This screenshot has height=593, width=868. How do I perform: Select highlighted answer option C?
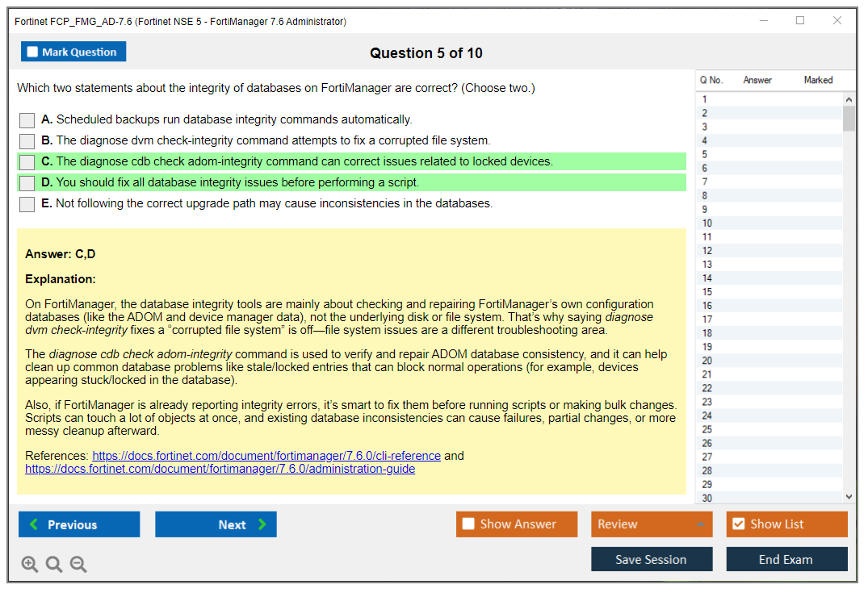coord(27,161)
